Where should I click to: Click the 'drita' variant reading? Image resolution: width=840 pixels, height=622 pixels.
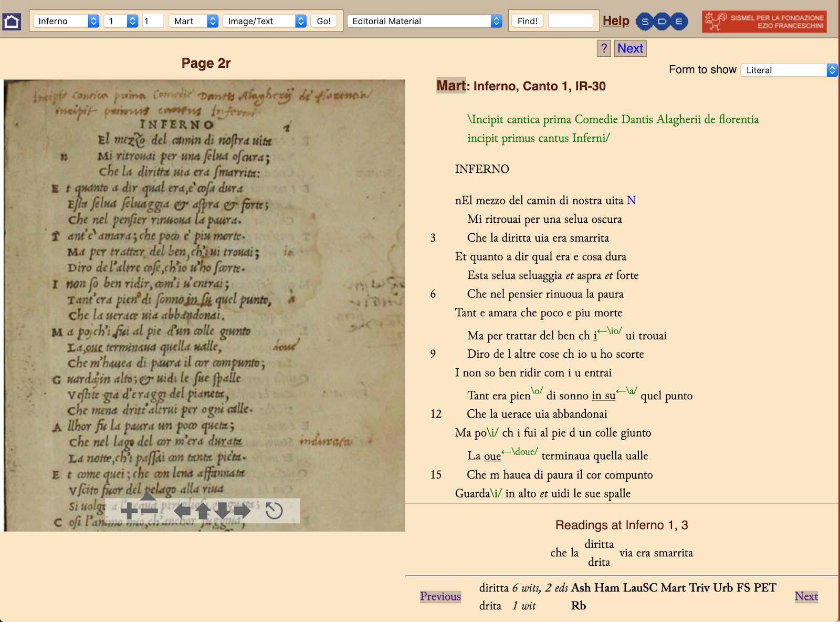[599, 562]
